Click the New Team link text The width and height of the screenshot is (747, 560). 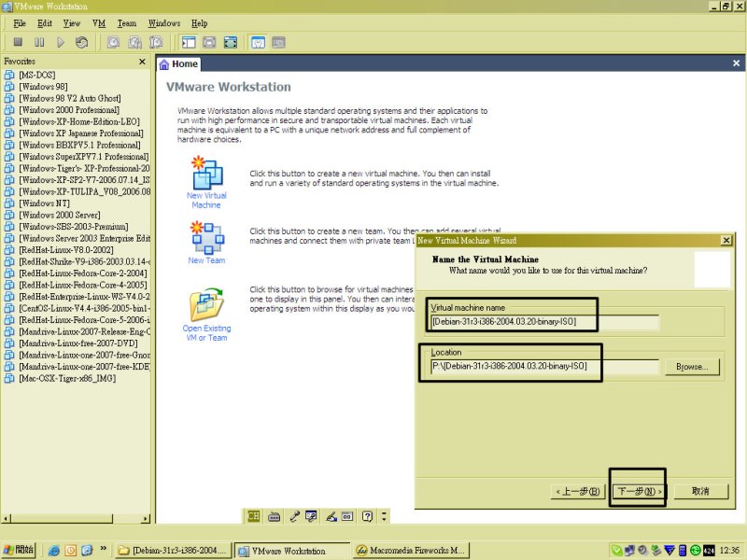pos(206,260)
